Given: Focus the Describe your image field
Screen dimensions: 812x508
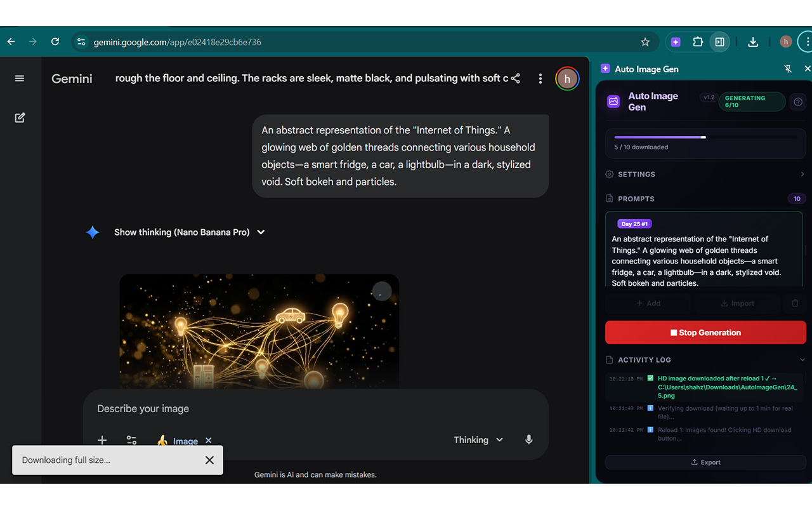Looking at the screenshot, I should [315, 409].
